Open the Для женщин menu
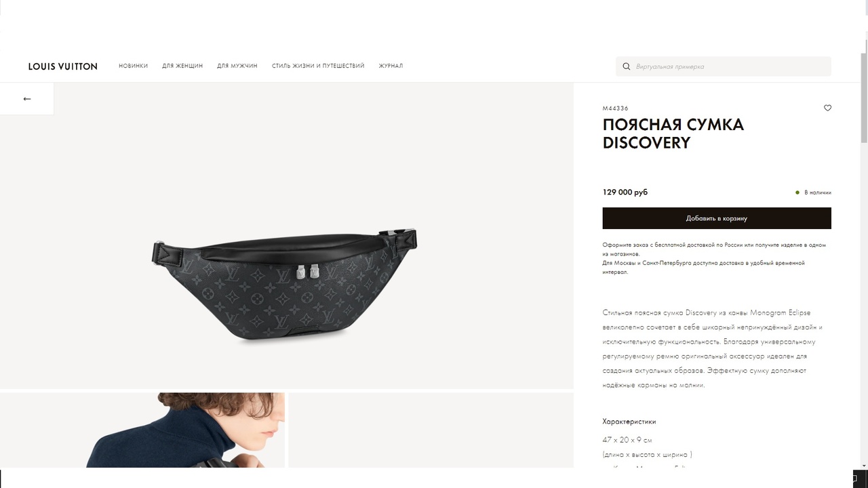This screenshot has width=868, height=488. [x=182, y=66]
